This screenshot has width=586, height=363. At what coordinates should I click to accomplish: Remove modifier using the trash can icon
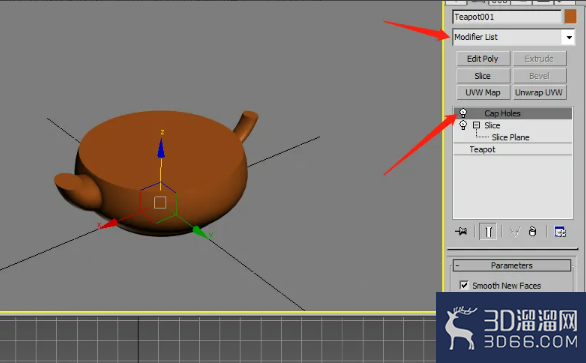tap(533, 232)
